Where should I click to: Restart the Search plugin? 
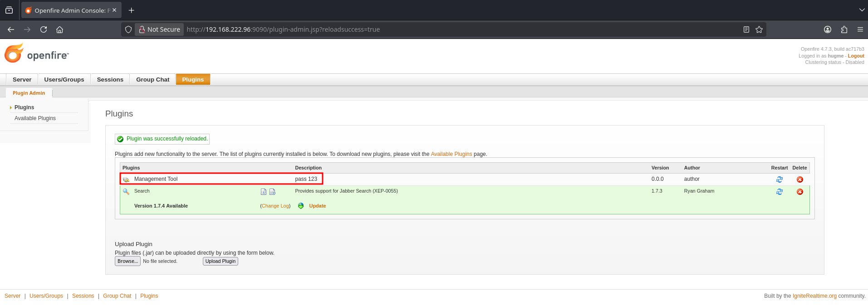[779, 192]
